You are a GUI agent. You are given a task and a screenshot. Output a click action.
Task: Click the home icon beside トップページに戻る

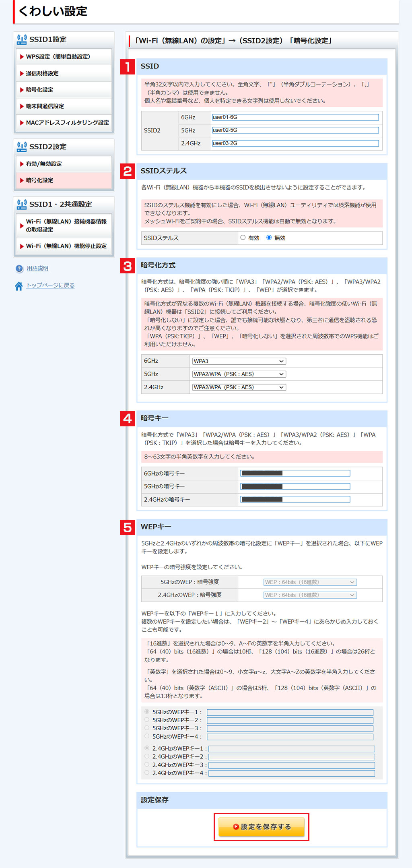click(x=19, y=286)
